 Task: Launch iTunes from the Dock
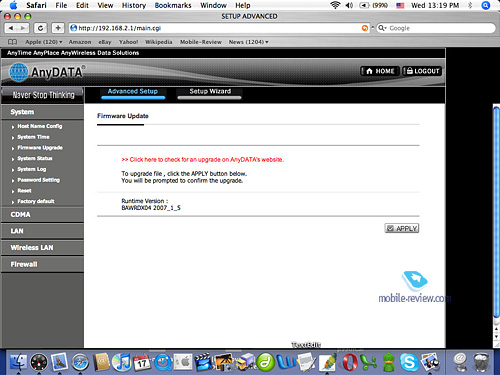121,362
